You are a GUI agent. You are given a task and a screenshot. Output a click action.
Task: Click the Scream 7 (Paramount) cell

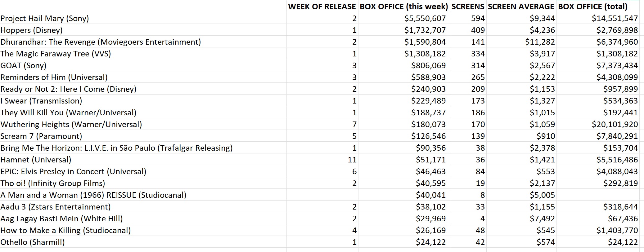pos(41,136)
